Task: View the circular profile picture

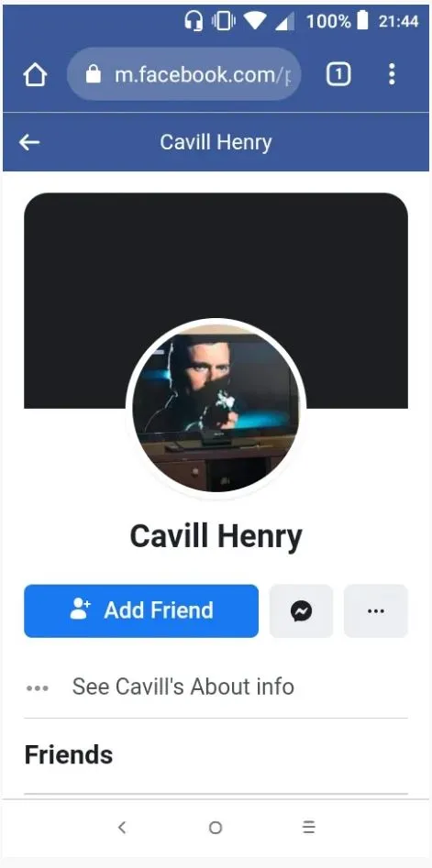Action: 216,409
